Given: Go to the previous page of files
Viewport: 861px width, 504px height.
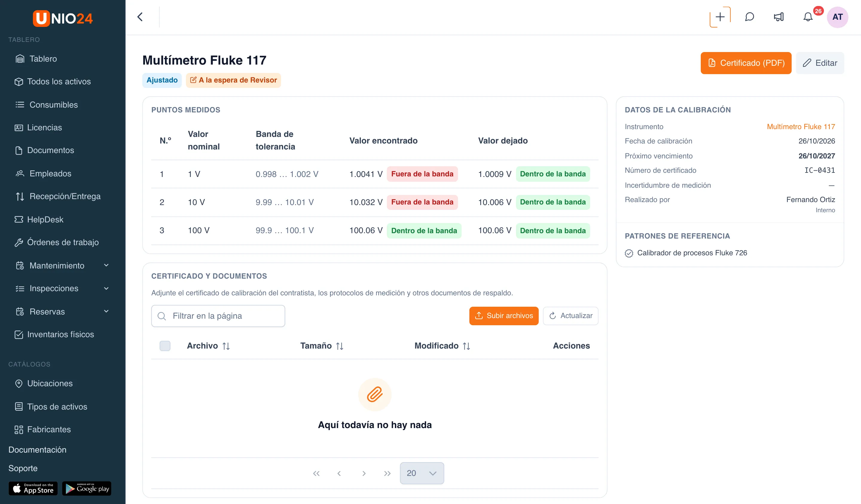Looking at the screenshot, I should tap(339, 473).
